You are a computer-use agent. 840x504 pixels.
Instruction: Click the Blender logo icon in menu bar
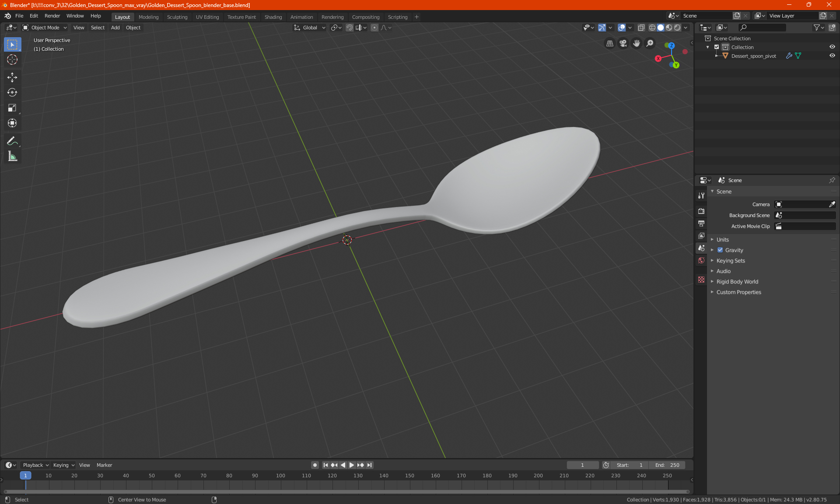(x=8, y=16)
